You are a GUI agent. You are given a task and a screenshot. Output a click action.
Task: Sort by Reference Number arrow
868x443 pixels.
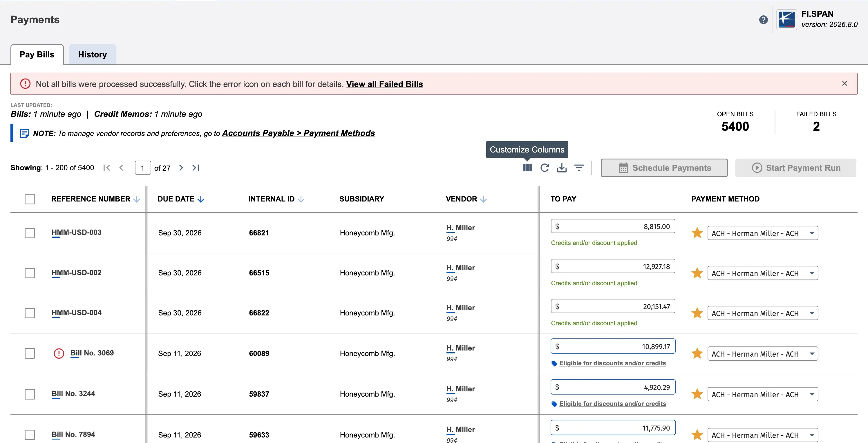[136, 199]
